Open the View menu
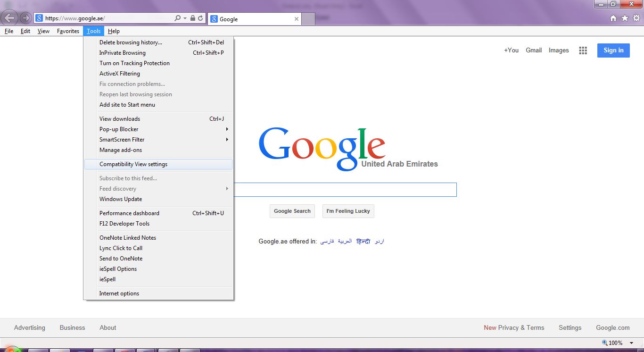This screenshot has width=644, height=352. pyautogui.click(x=43, y=31)
